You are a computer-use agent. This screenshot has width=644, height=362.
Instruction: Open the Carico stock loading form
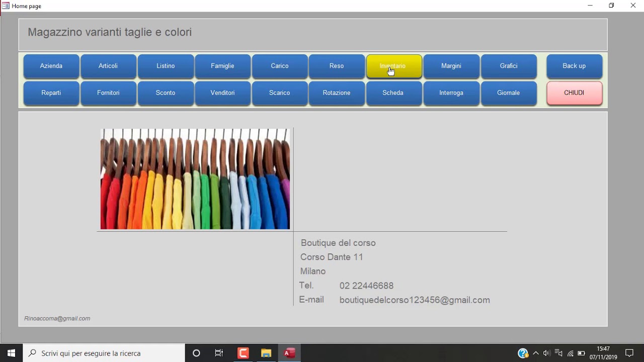(x=280, y=66)
